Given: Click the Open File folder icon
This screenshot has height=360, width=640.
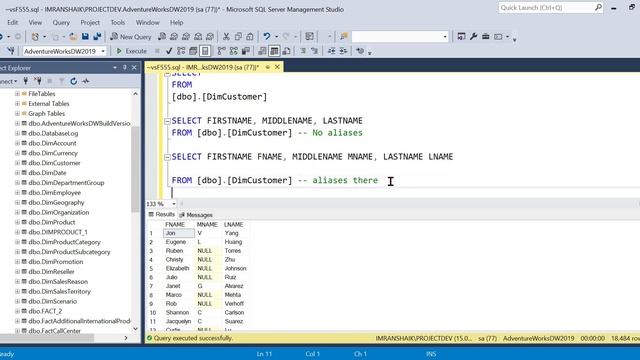Looking at the screenshot, I should (73, 37).
